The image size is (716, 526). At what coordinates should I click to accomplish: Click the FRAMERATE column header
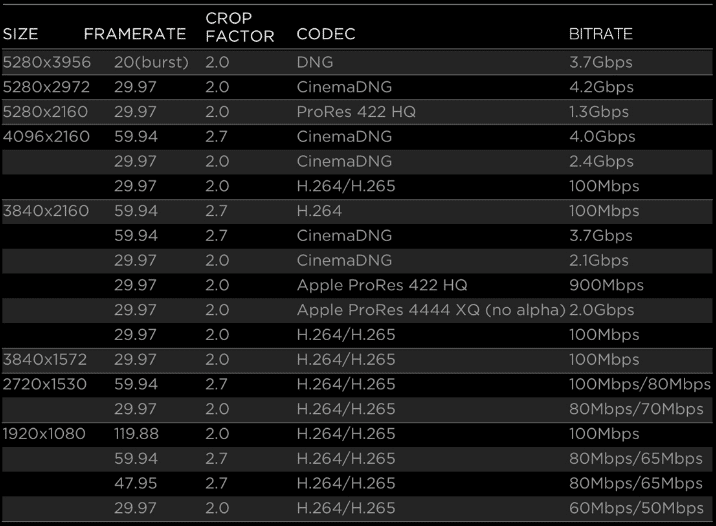click(135, 34)
